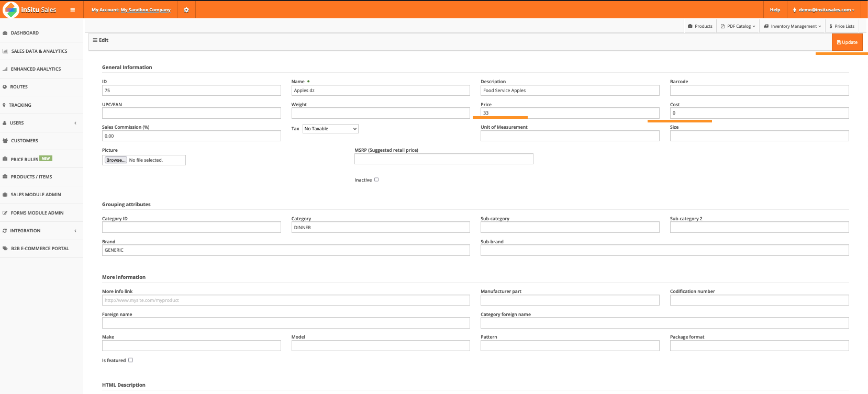
Task: Click the orange Update button
Action: [x=847, y=42]
